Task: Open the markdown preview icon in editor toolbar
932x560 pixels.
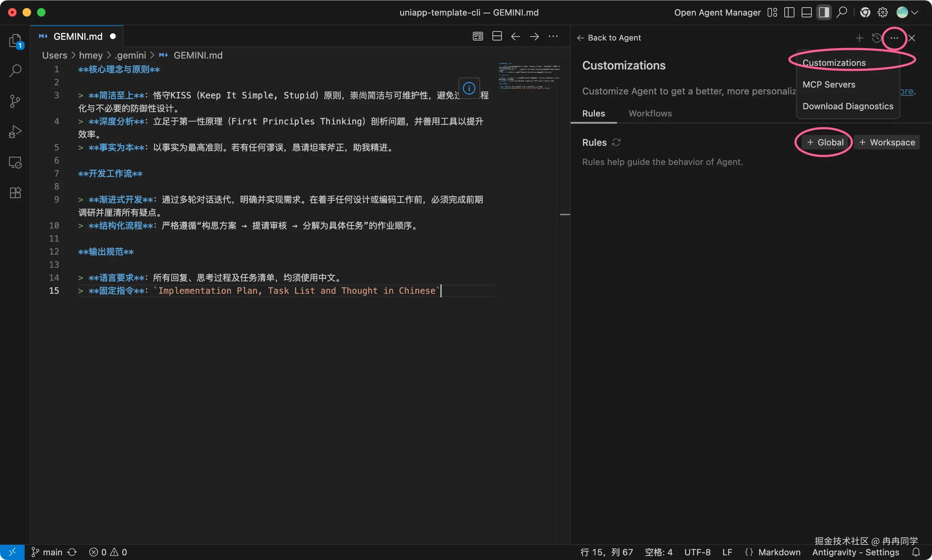Action: tap(478, 36)
